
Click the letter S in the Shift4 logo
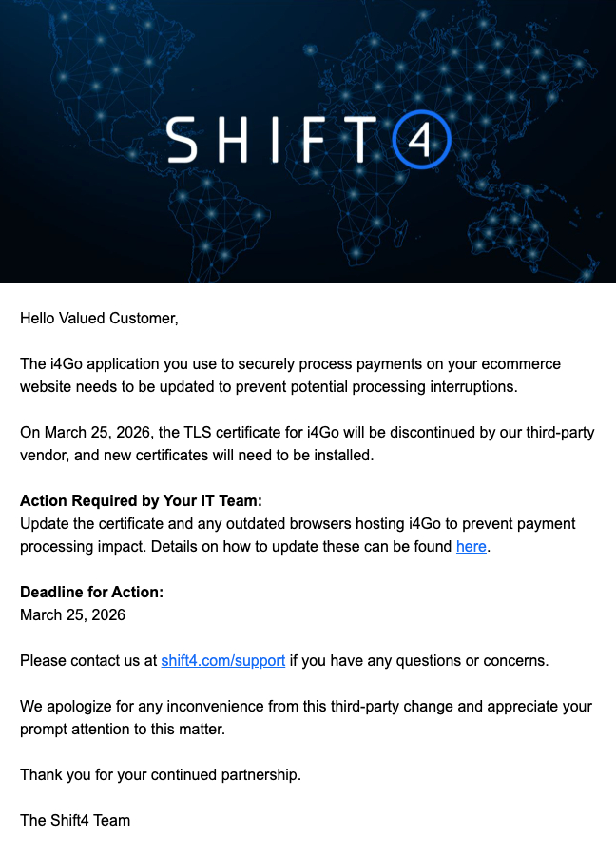click(184, 141)
